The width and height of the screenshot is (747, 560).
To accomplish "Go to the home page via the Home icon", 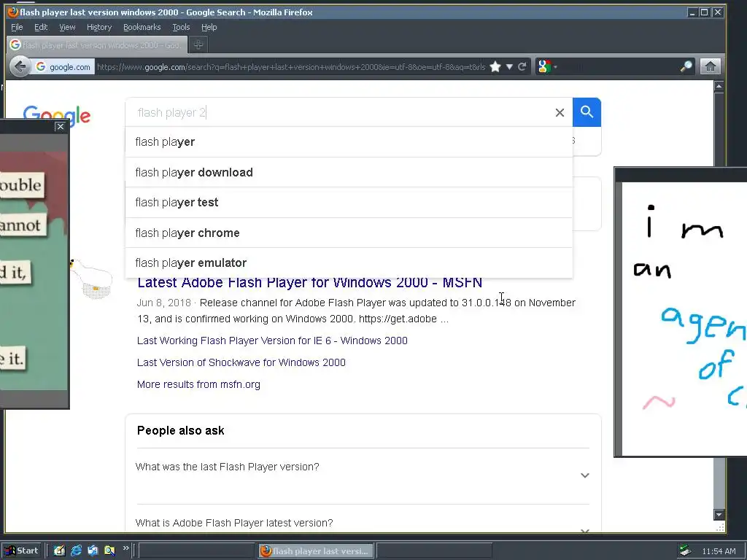I will pos(711,66).
